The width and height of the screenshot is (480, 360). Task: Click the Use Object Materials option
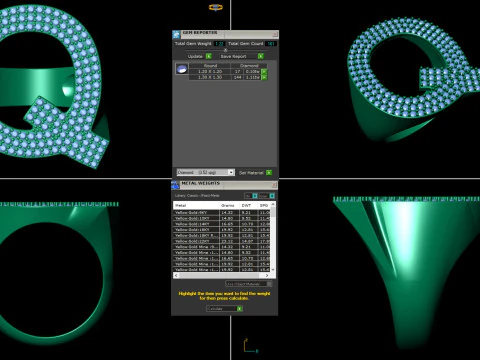(248, 284)
